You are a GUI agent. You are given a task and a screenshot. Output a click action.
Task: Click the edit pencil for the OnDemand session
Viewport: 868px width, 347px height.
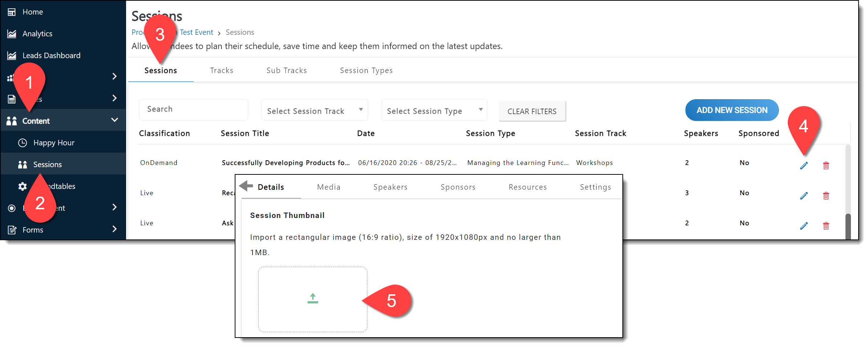point(804,165)
